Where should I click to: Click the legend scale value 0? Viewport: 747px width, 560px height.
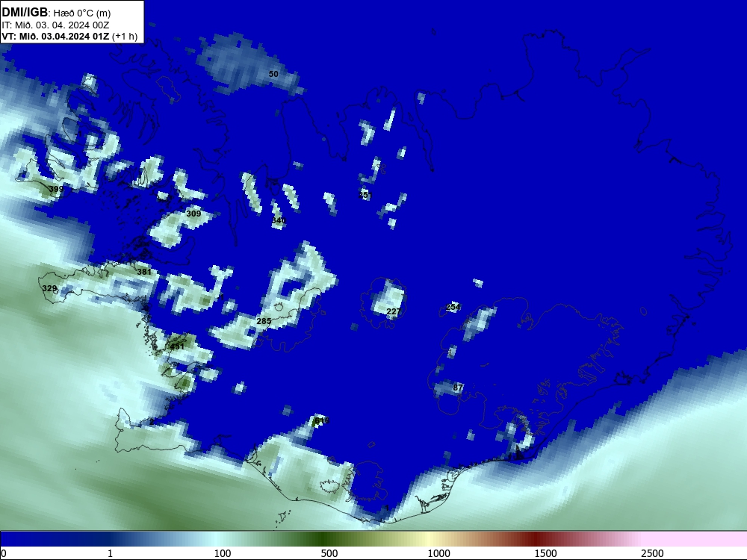pyautogui.click(x=4, y=553)
